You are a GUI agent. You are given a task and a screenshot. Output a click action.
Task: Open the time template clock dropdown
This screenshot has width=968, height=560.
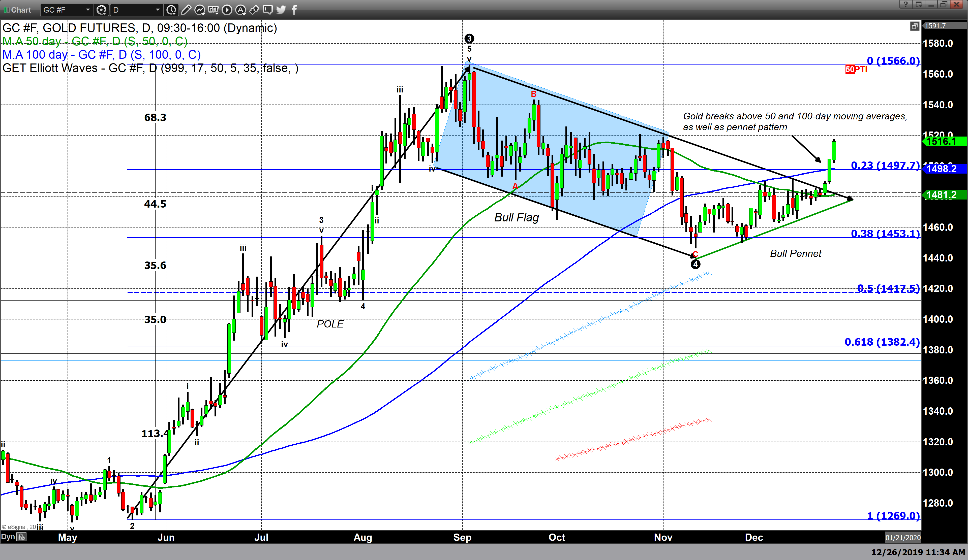point(171,10)
